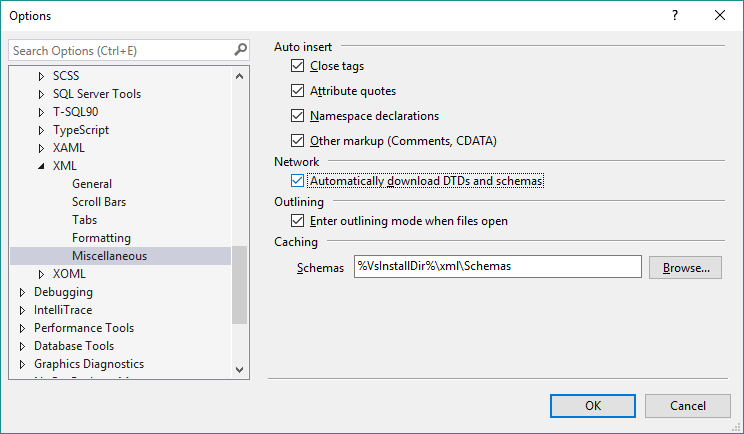The height and width of the screenshot is (434, 744).
Task: Expand the XOML node arrow
Action: 41,274
